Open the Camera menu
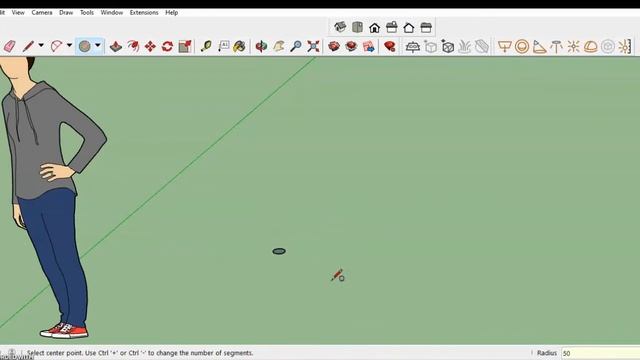The width and height of the screenshot is (640, 360). tap(42, 13)
